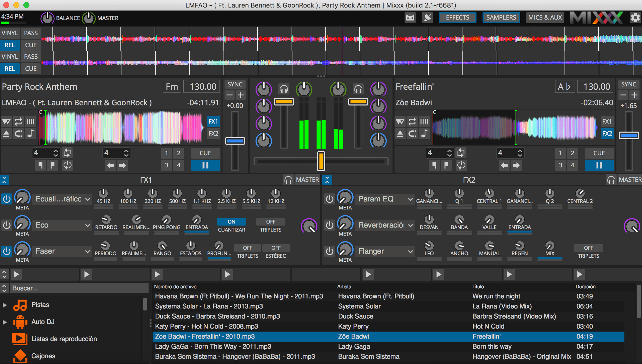Click the crossfader handle
Viewport: 642px width, 364px height.
click(x=321, y=161)
